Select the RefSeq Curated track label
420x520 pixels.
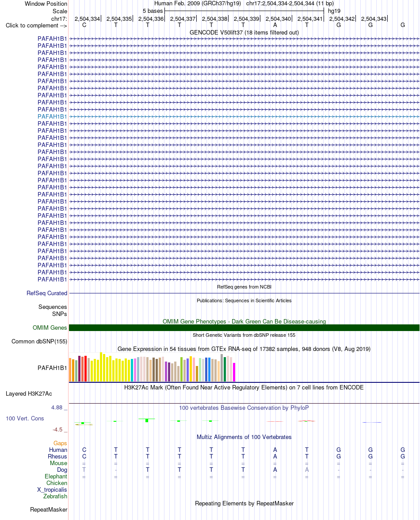(x=47, y=293)
